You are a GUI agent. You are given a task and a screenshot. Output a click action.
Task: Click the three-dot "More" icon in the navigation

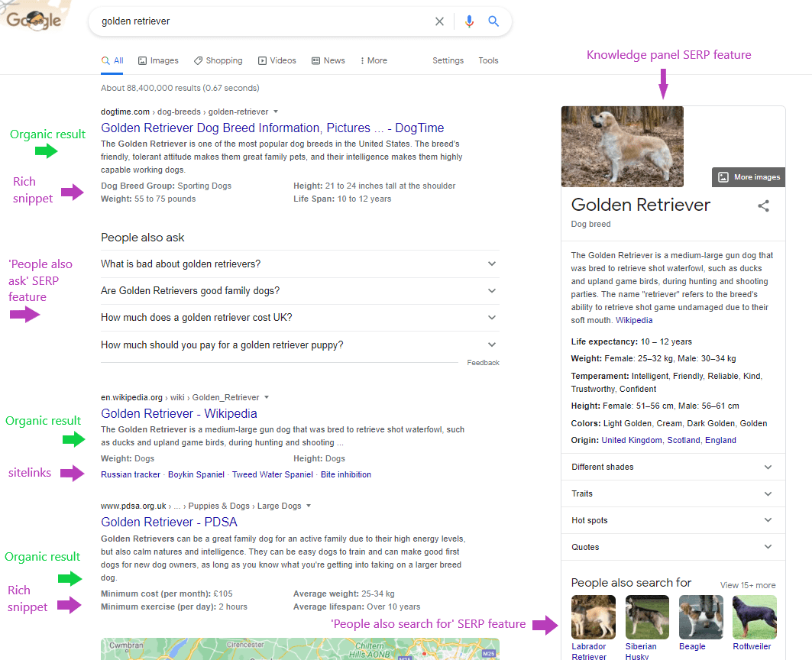tap(363, 60)
